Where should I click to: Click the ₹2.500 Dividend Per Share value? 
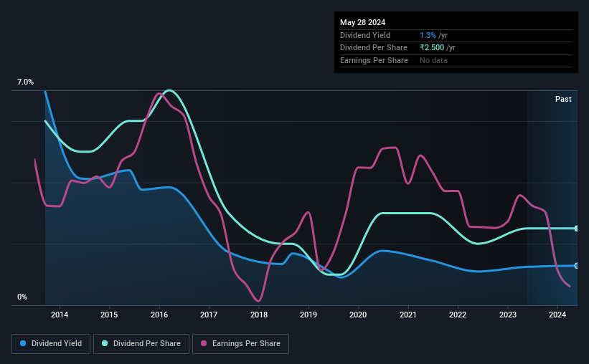point(432,48)
